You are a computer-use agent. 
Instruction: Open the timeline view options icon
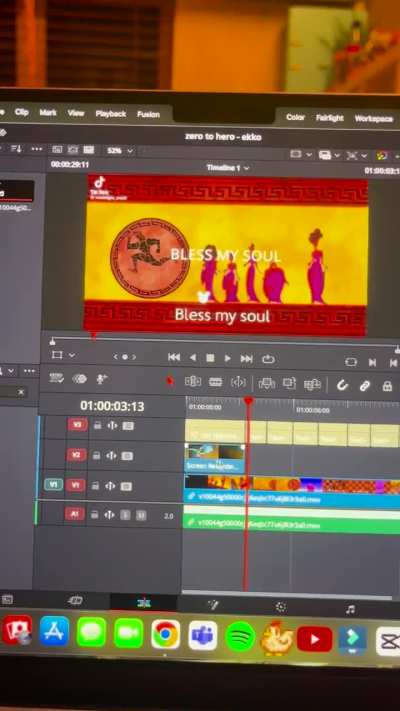point(57,378)
